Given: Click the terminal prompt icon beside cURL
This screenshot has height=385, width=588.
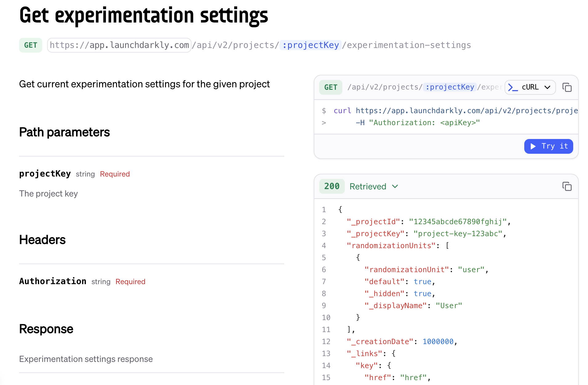Looking at the screenshot, I should [x=513, y=87].
